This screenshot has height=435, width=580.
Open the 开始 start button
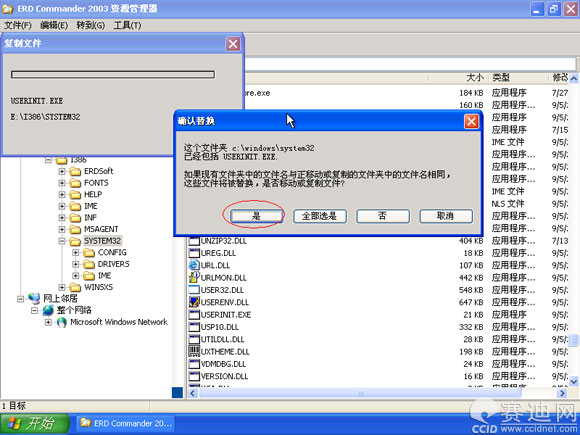(x=35, y=424)
